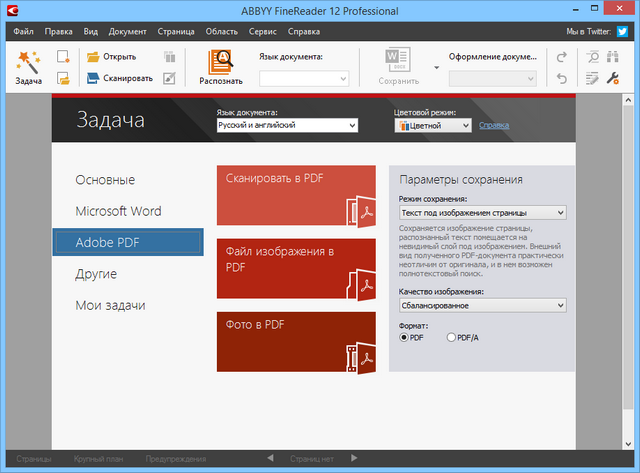This screenshot has width=640, height=473.
Task: Click the Сканировать scanner button
Action: [120, 77]
